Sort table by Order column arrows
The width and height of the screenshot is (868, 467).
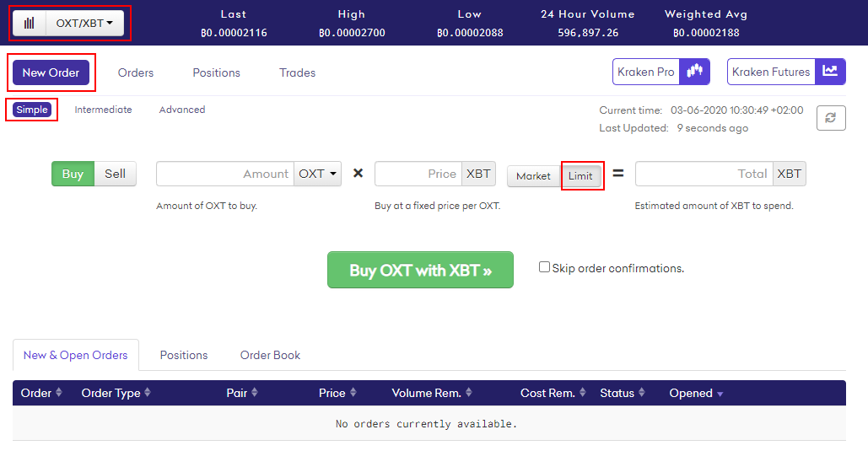[59, 392]
